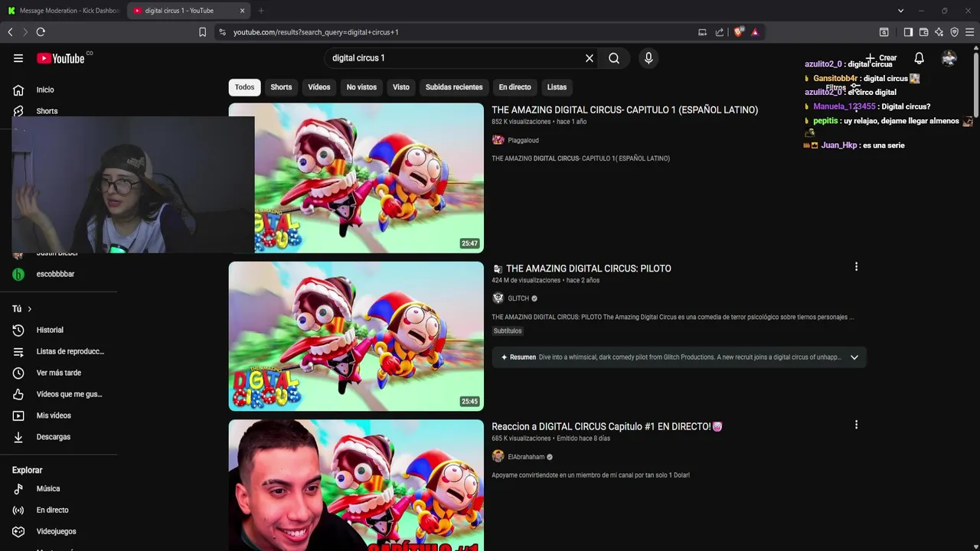
Task: Open Leo AI sparkle icon
Action: pos(939,32)
